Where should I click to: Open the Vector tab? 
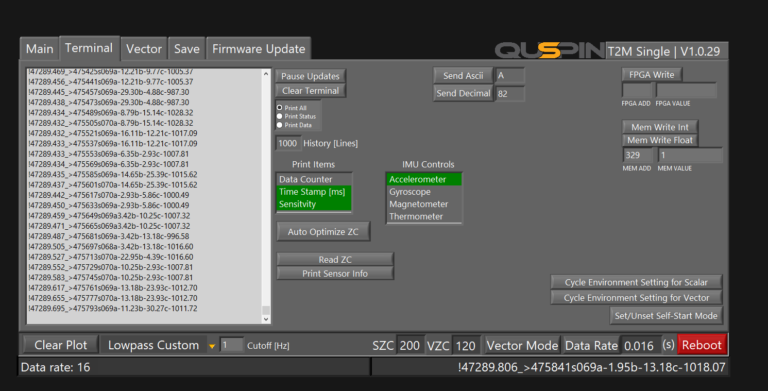tap(144, 49)
